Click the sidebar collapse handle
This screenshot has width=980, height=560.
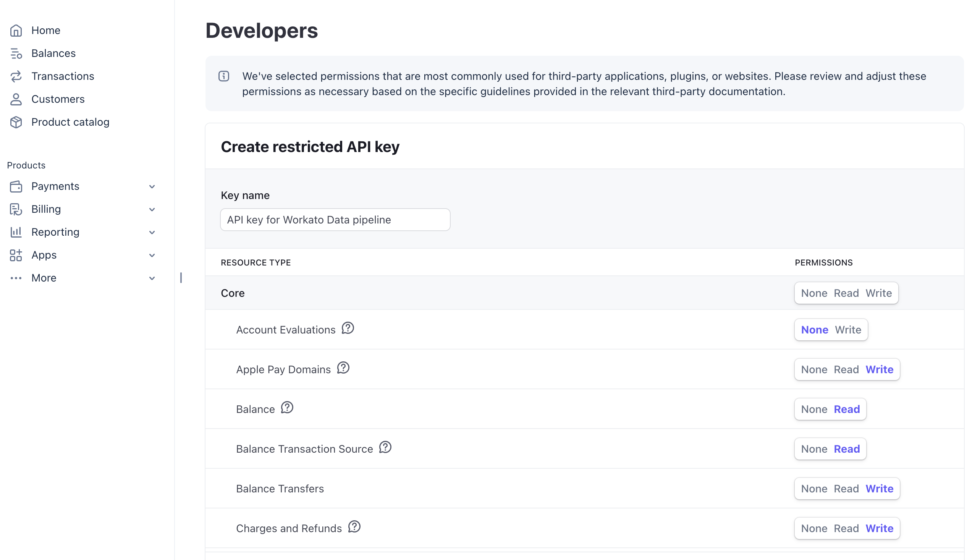click(181, 278)
